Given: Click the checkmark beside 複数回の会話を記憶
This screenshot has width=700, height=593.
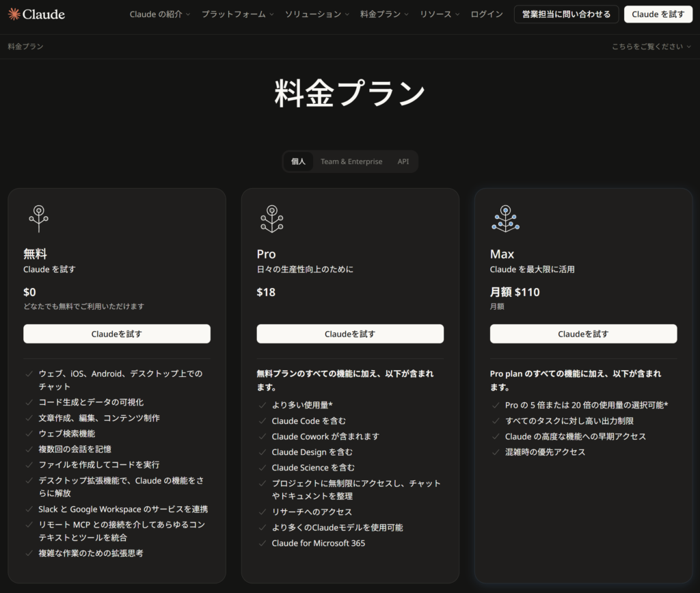Looking at the screenshot, I should point(29,449).
